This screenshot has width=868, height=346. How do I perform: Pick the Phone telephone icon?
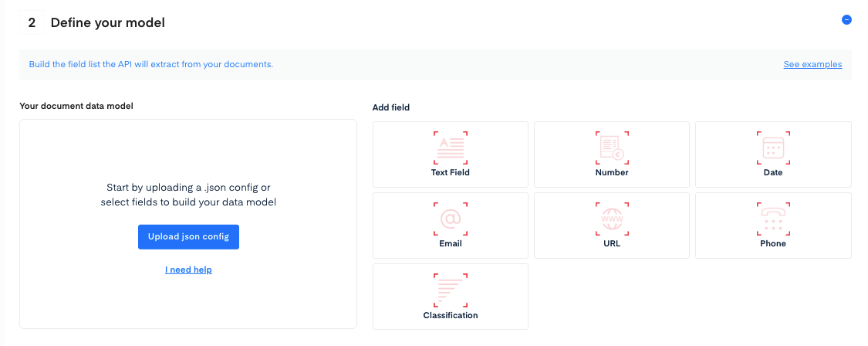773,219
